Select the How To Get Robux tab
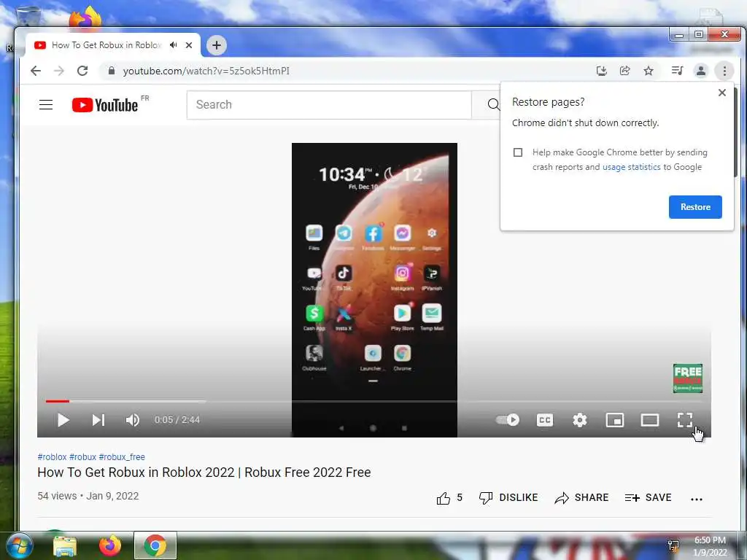This screenshot has height=560, width=747. click(x=106, y=44)
